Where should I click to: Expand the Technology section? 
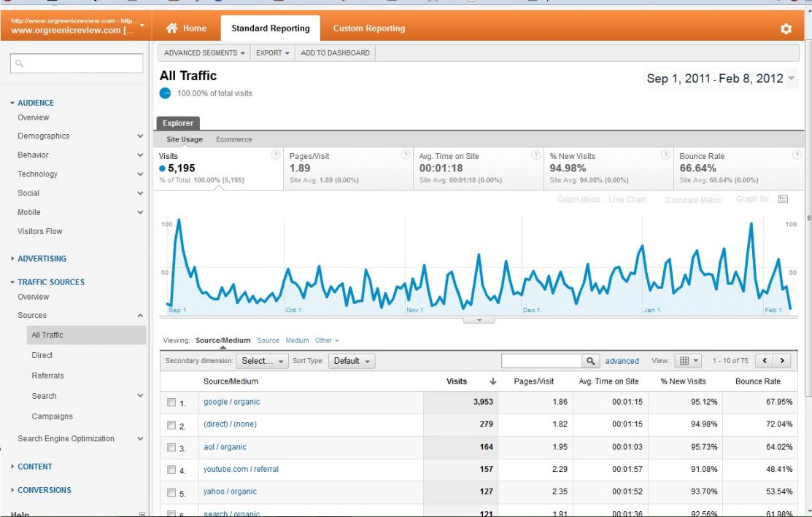pos(140,174)
